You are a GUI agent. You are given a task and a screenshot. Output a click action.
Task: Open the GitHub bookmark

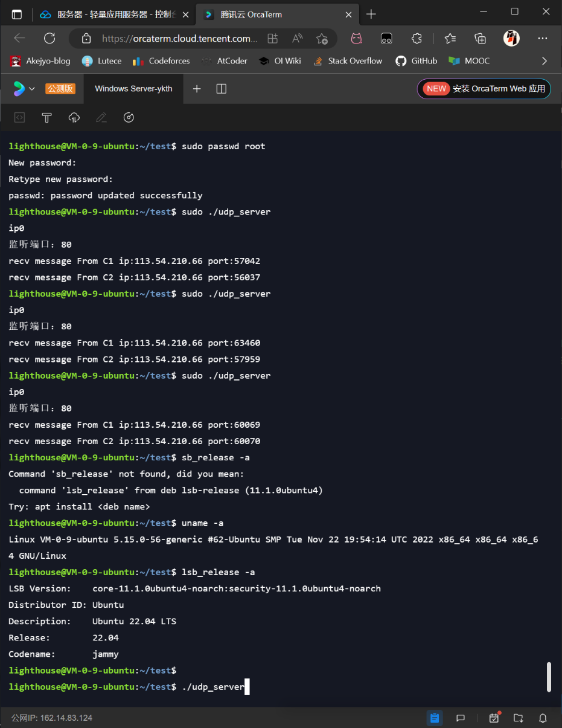pyautogui.click(x=417, y=61)
